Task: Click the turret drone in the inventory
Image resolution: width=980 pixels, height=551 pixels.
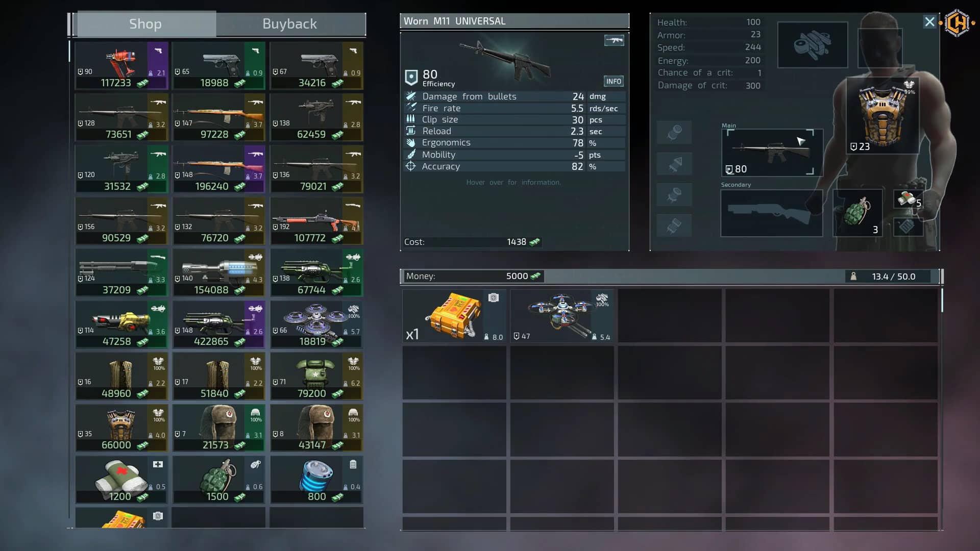Action: pyautogui.click(x=561, y=315)
